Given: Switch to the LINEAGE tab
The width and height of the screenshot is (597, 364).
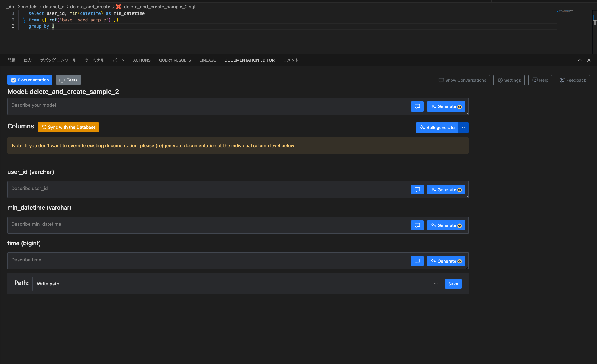Looking at the screenshot, I should coord(208,60).
